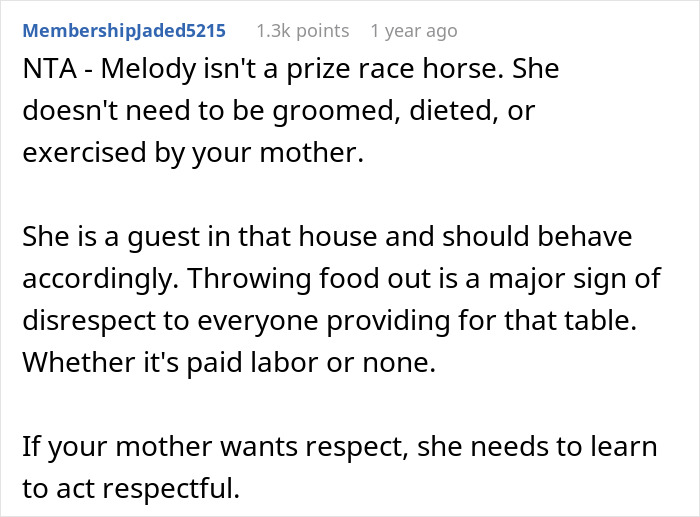This screenshot has width=700, height=517.
Task: Click the 1.3k points score
Action: [302, 31]
